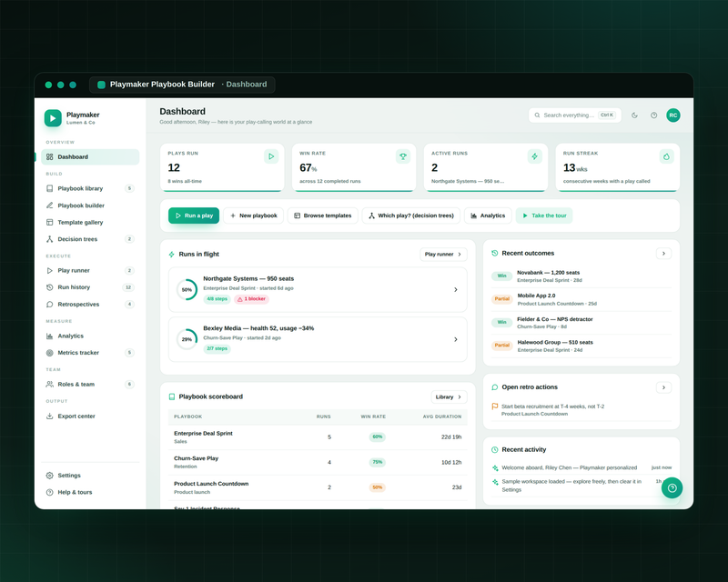Click the Analytics quick action button
This screenshot has height=582, width=728.
488,216
